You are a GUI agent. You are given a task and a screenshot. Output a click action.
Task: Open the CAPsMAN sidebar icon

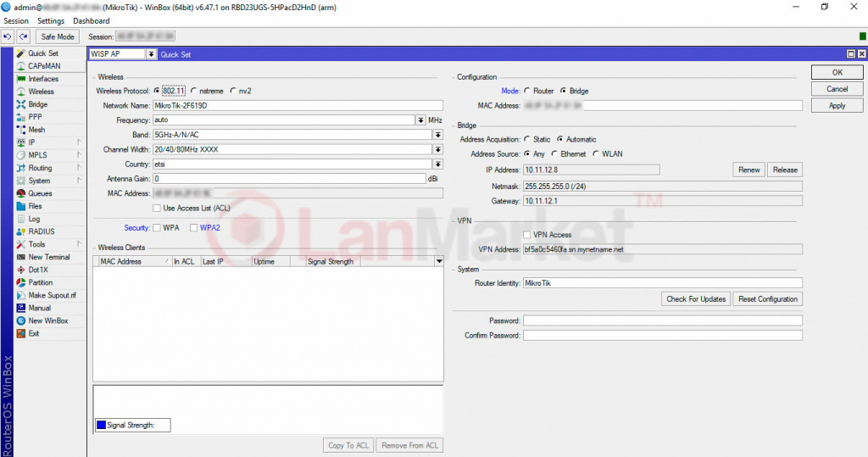click(21, 66)
